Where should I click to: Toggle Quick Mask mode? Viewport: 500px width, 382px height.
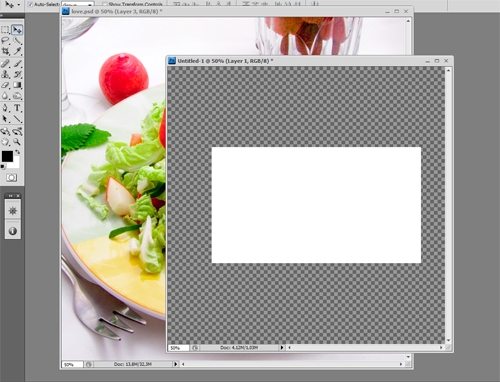pos(12,178)
